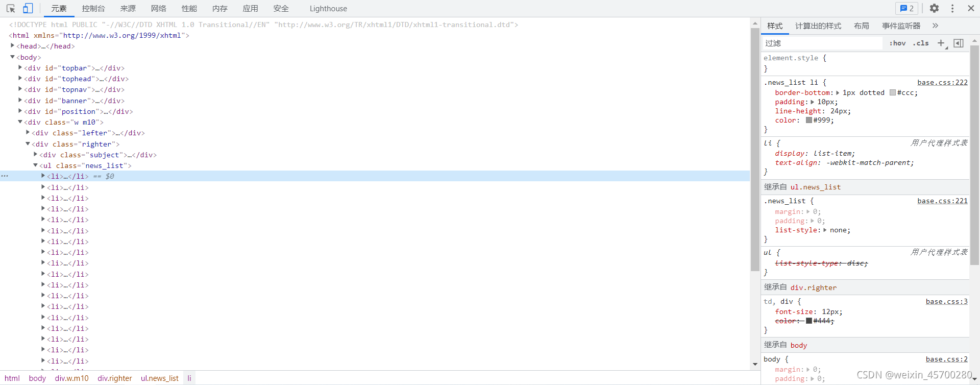Toggle the computed styles sidebar icon

pos(959,43)
